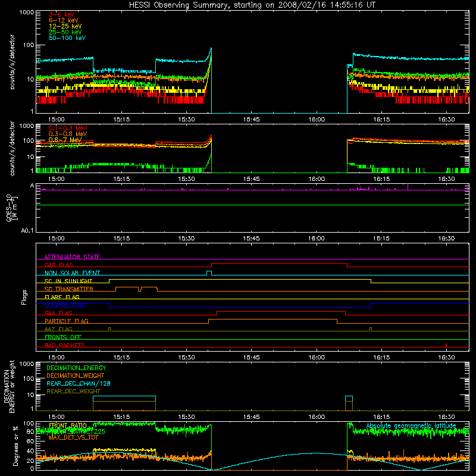Click the DECIMATION_WEIGHT legend label

[x=76, y=376]
